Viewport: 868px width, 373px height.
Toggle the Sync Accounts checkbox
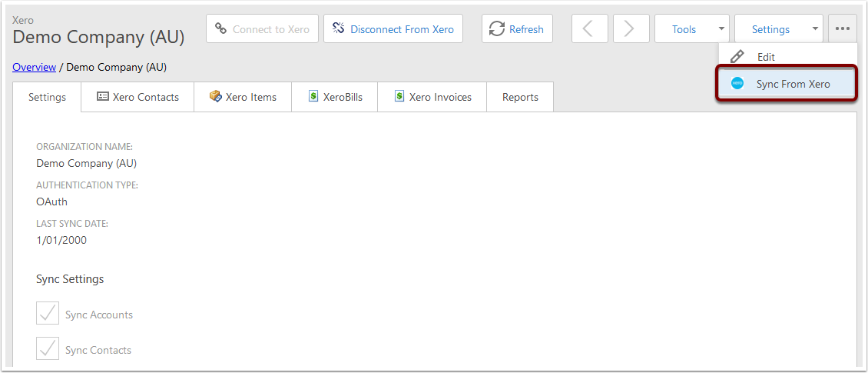pyautogui.click(x=48, y=313)
